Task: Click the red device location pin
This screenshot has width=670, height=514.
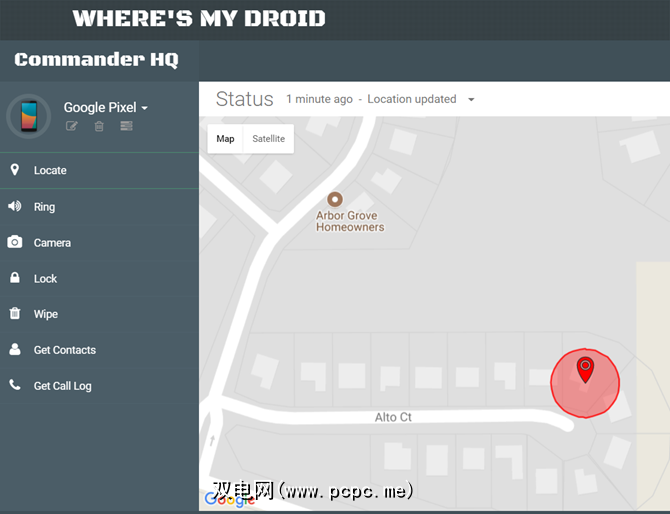Action: coord(585,370)
